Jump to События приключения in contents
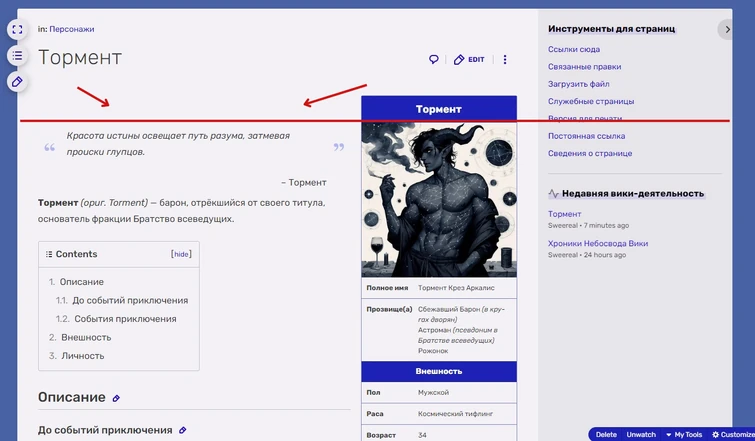755x441 pixels. (x=125, y=319)
